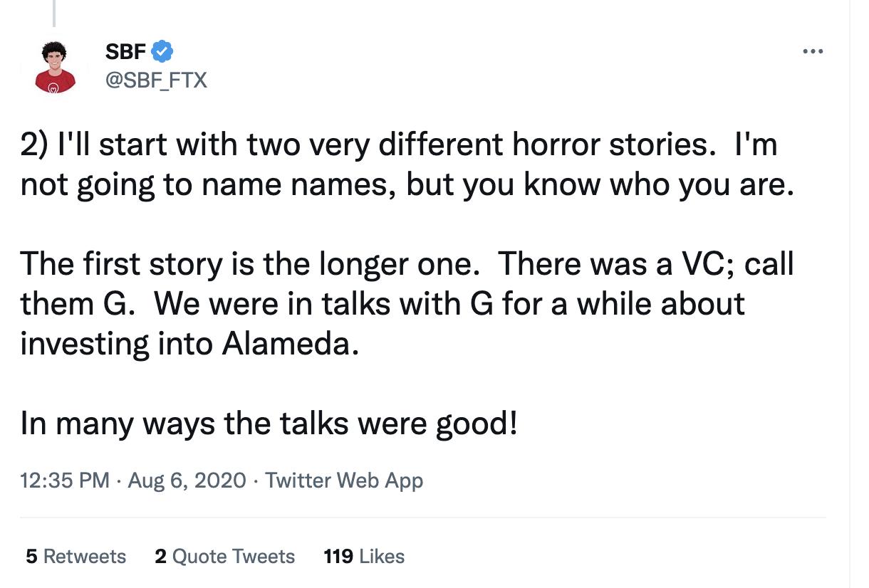Click the "Aug 6, 2020" date
This screenshot has width=869, height=588.
pos(187,481)
